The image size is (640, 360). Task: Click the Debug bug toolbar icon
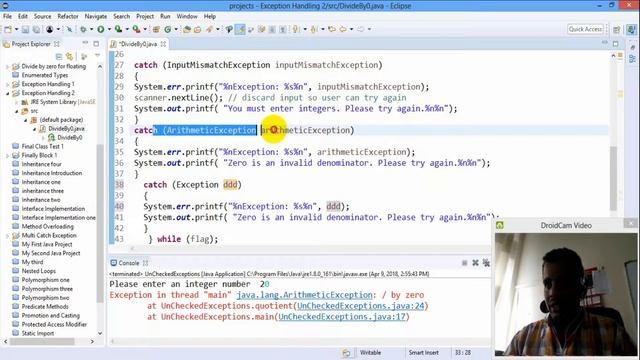click(x=83, y=29)
